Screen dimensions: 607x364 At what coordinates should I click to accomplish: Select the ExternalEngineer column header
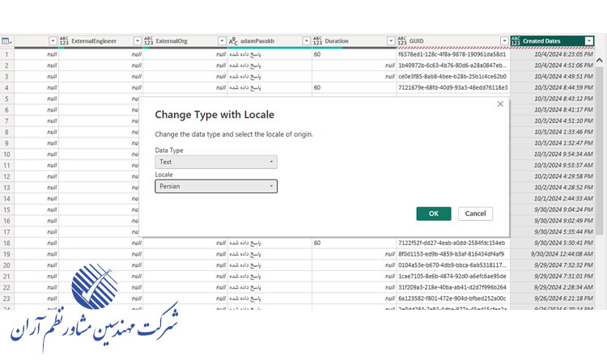(x=100, y=41)
